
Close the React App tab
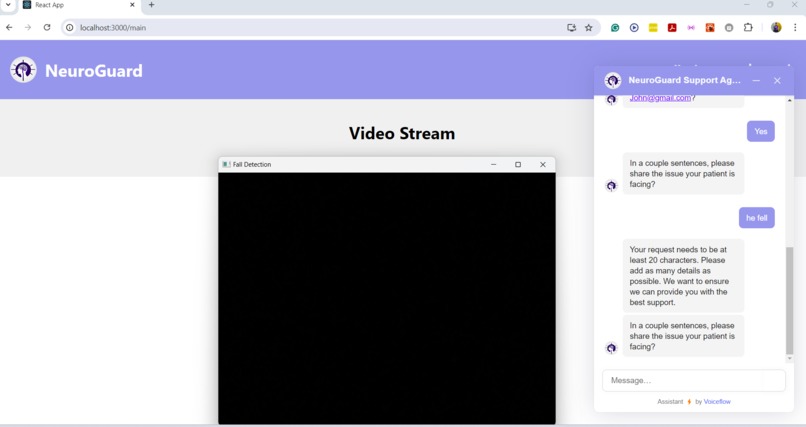[x=132, y=5]
